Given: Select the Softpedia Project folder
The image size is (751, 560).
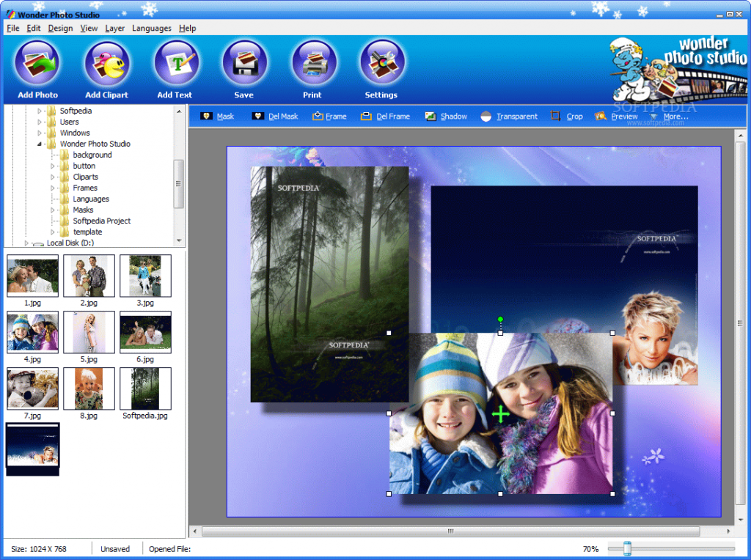Looking at the screenshot, I should click(101, 221).
